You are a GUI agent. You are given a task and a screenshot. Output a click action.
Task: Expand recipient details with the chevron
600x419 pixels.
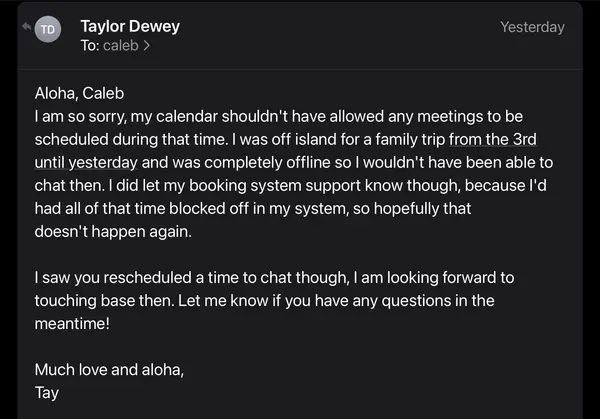[147, 46]
